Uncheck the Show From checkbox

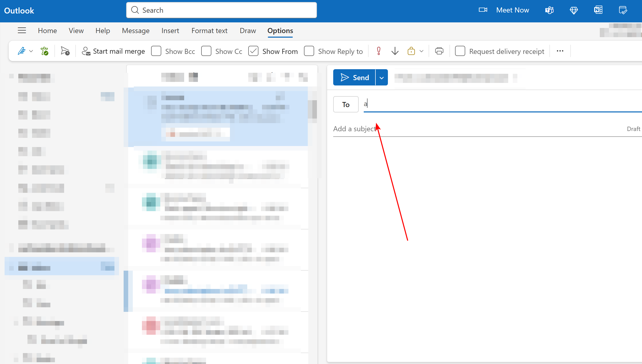tap(253, 51)
